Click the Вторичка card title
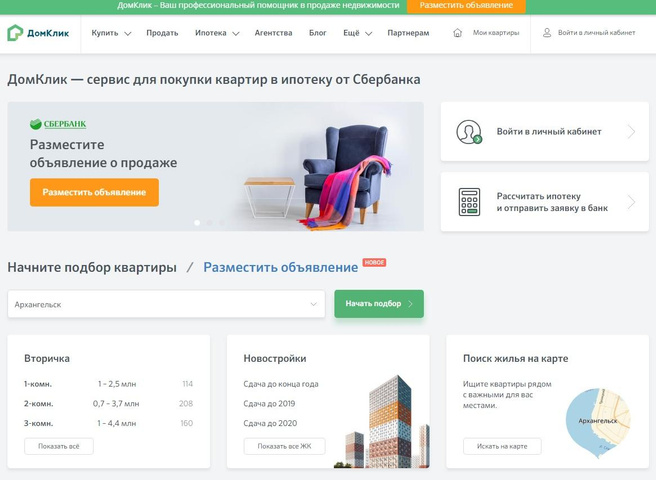The width and height of the screenshot is (656, 480). tap(47, 359)
